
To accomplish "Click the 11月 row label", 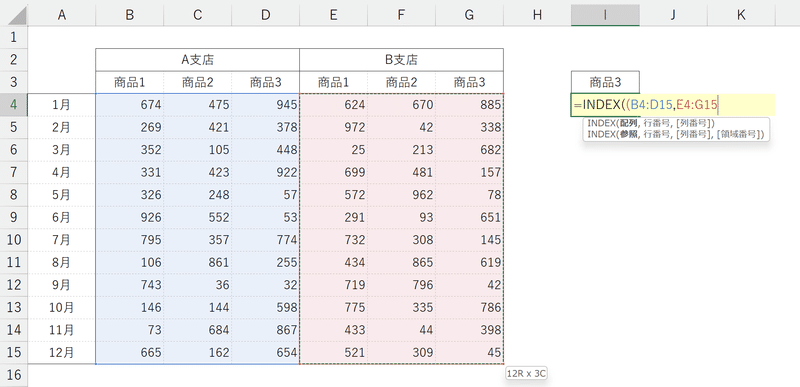I will [62, 330].
